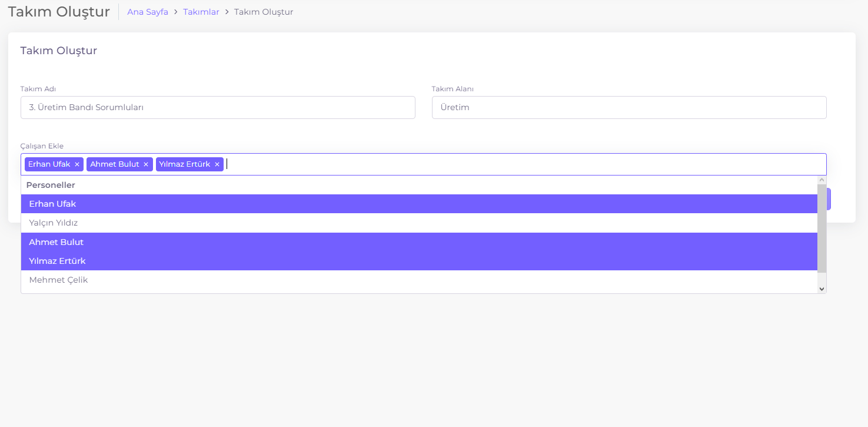Click the Yılmaz Ertürk chip label
The width and height of the screenshot is (868, 427).
click(184, 164)
